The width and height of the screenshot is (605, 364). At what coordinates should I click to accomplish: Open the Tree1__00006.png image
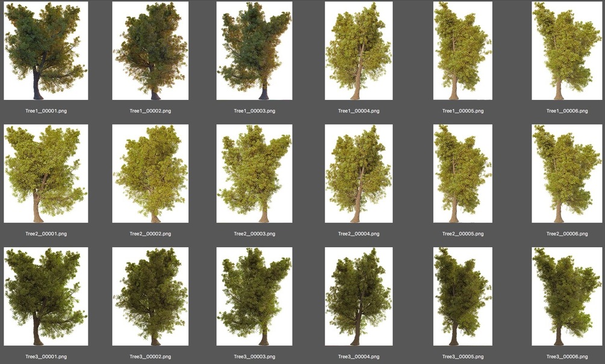point(566,51)
